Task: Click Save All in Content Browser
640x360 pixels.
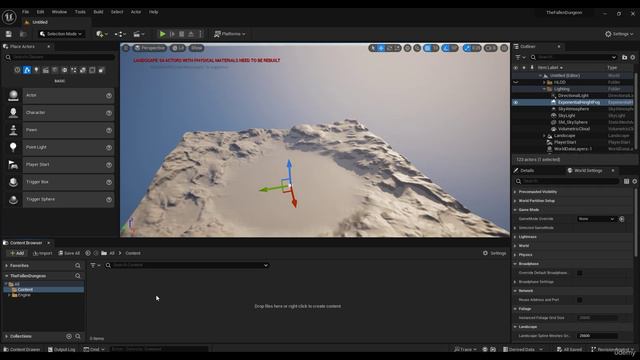Action: tap(69, 253)
